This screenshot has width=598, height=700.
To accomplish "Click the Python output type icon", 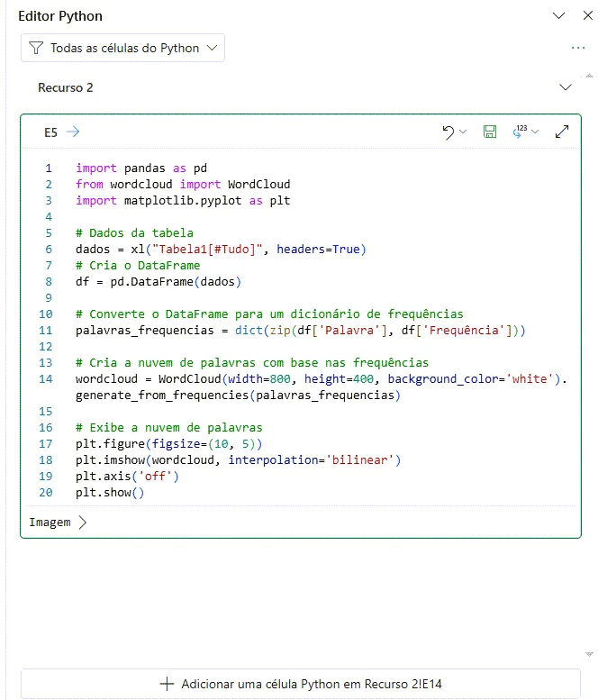I will [520, 132].
